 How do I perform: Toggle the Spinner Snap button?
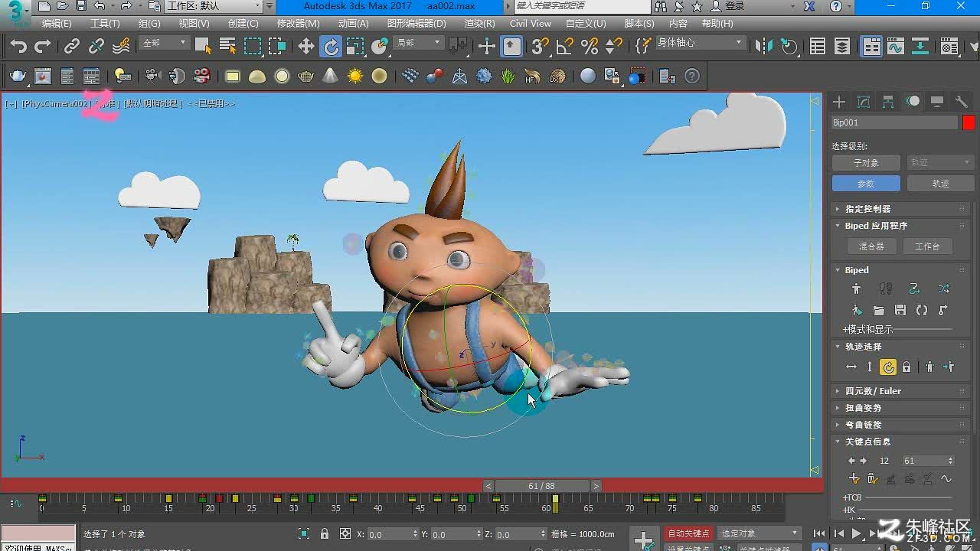point(613,47)
